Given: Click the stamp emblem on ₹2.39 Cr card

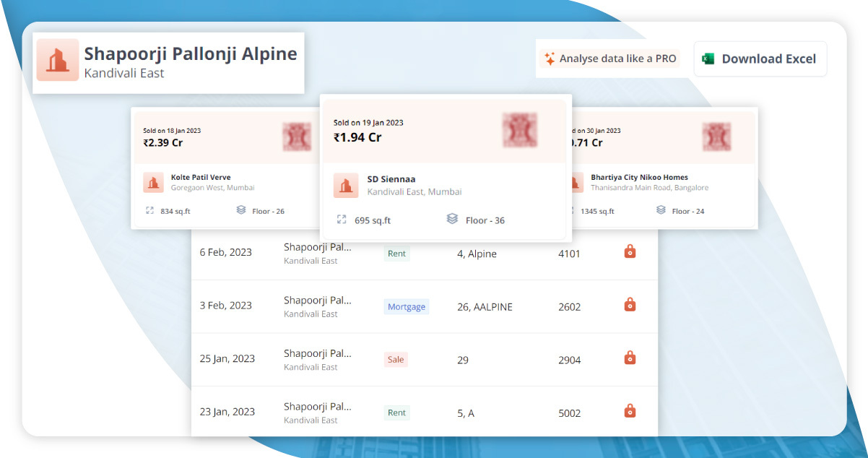Looking at the screenshot, I should (x=296, y=137).
